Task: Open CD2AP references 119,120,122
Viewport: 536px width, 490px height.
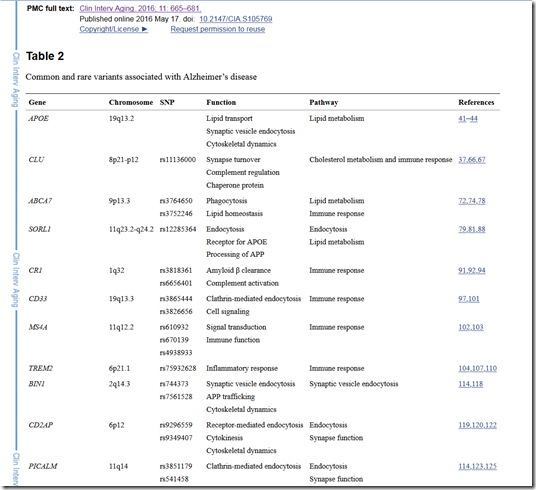Action: 477,425
